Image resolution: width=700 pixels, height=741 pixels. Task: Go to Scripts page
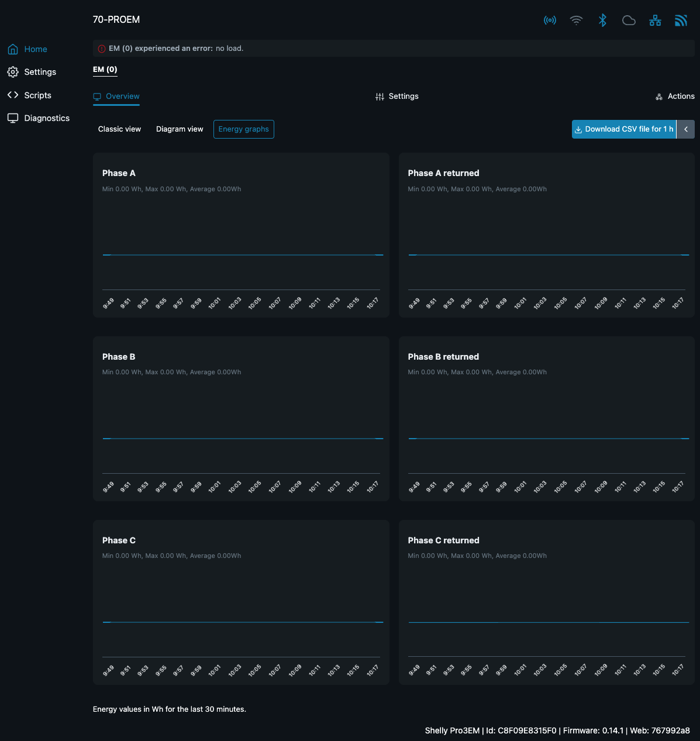tap(37, 95)
